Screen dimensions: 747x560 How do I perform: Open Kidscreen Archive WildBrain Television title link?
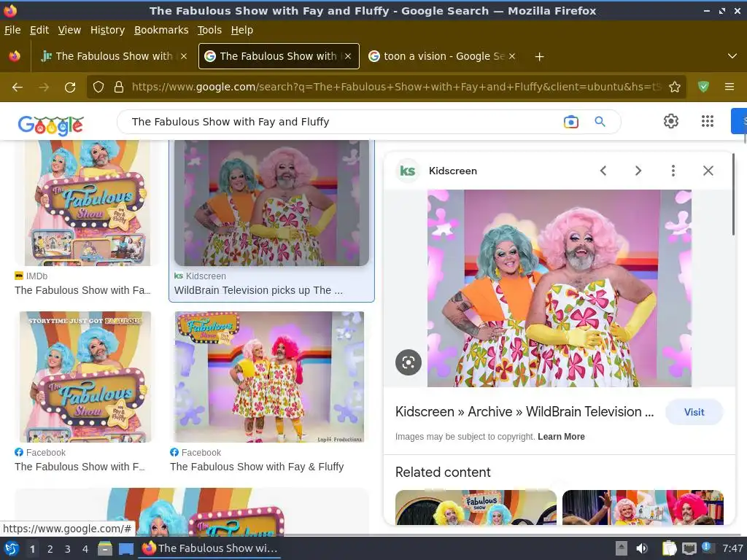(x=525, y=412)
